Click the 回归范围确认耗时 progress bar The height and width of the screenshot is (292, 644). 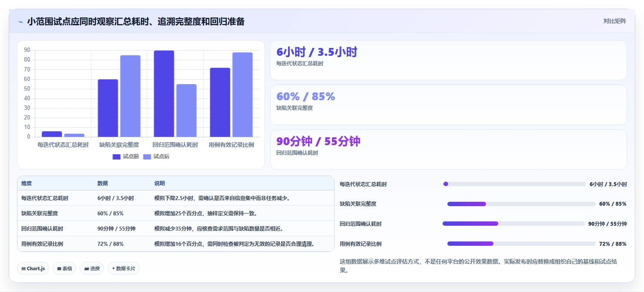click(x=513, y=224)
